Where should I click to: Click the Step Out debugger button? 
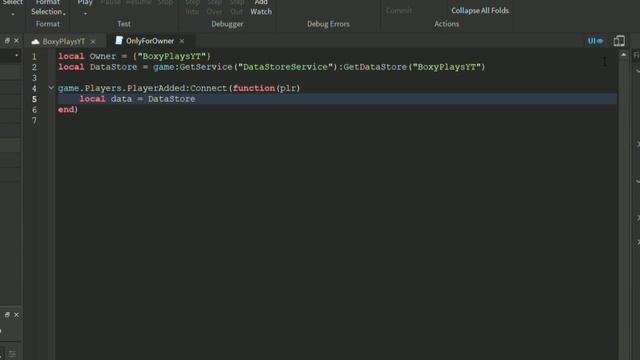(236, 7)
